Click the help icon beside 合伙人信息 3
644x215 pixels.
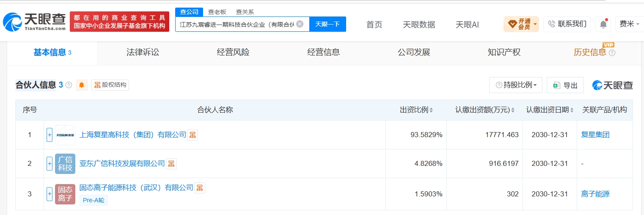pos(69,85)
